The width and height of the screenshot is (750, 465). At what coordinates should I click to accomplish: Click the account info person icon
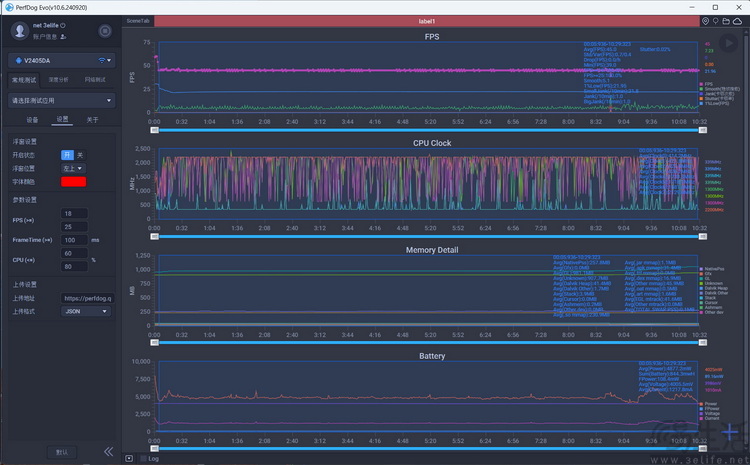[x=64, y=37]
